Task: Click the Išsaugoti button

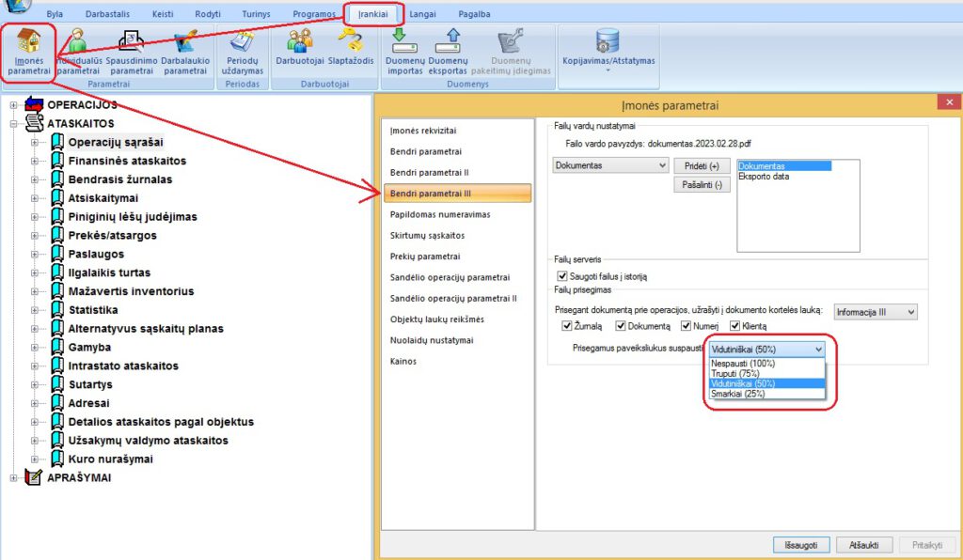Action: point(800,544)
